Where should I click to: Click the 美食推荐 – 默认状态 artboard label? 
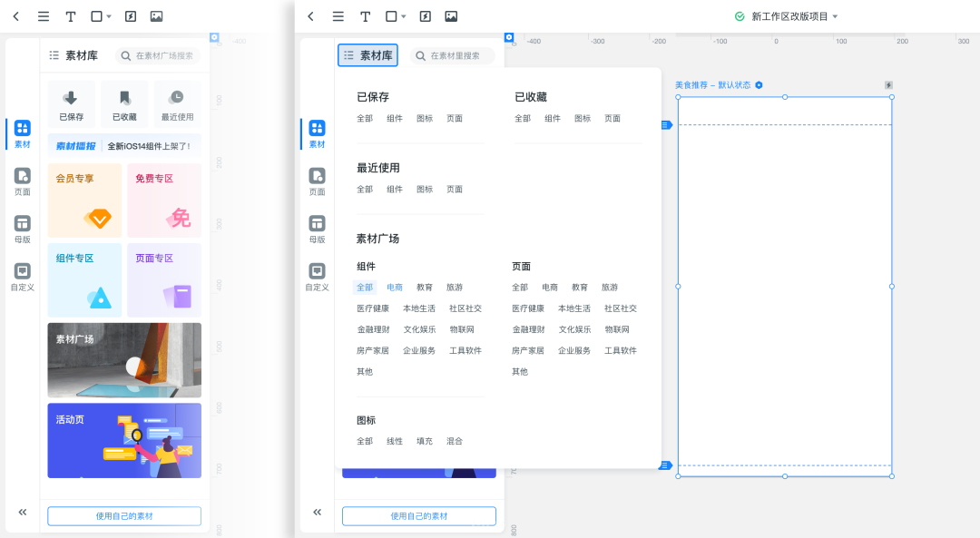(712, 85)
